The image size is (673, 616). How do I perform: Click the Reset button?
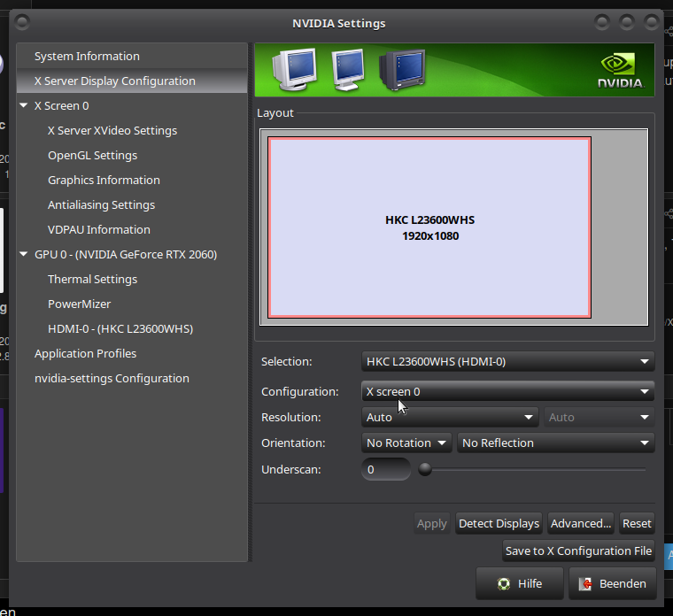coord(637,523)
